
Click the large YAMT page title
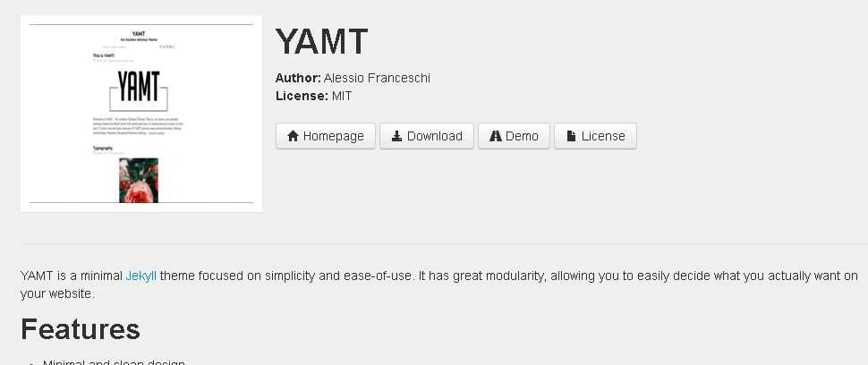click(x=321, y=41)
